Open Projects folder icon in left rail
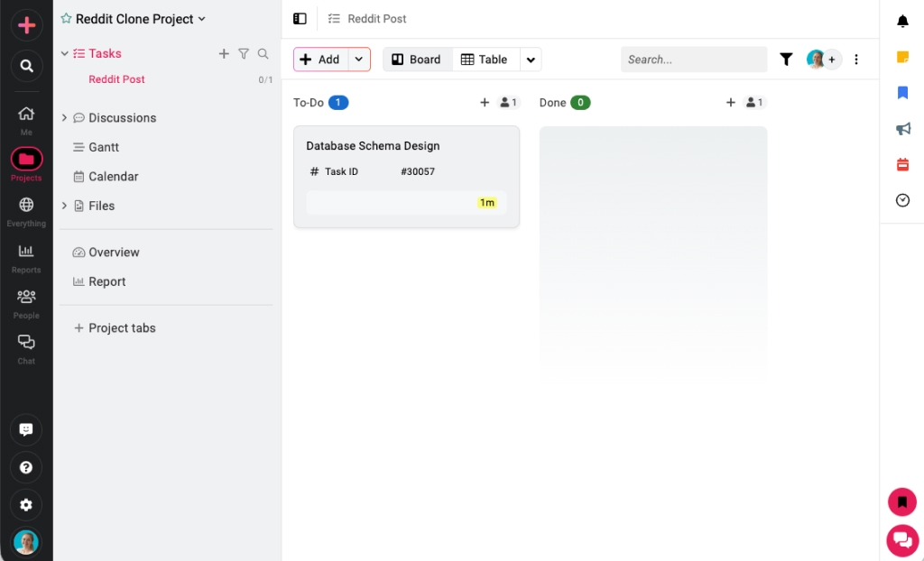Screen dimensions: 924x561 [26, 159]
